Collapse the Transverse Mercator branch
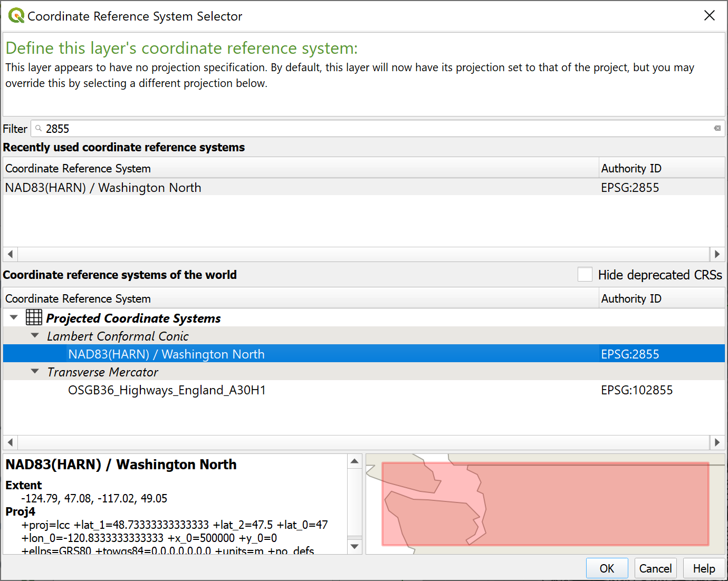The image size is (728, 581). click(x=35, y=372)
